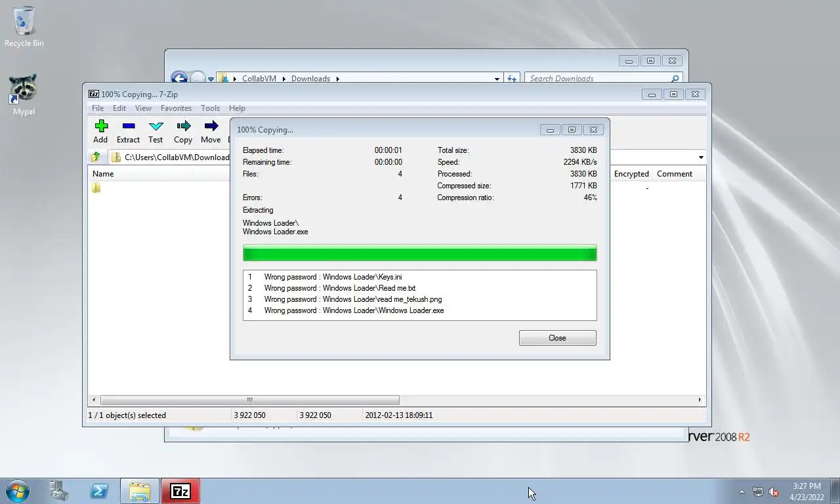Click the up-one-level folder arrow icon
The width and height of the screenshot is (840, 504).
[x=96, y=157]
